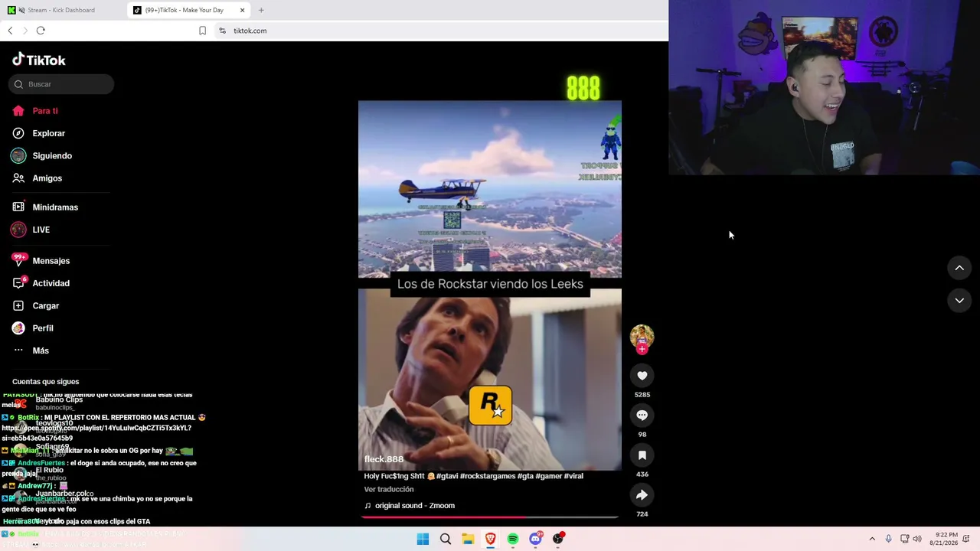Viewport: 980px width, 551px height.
Task: Open OBS Studio from the taskbar
Action: pos(558,539)
